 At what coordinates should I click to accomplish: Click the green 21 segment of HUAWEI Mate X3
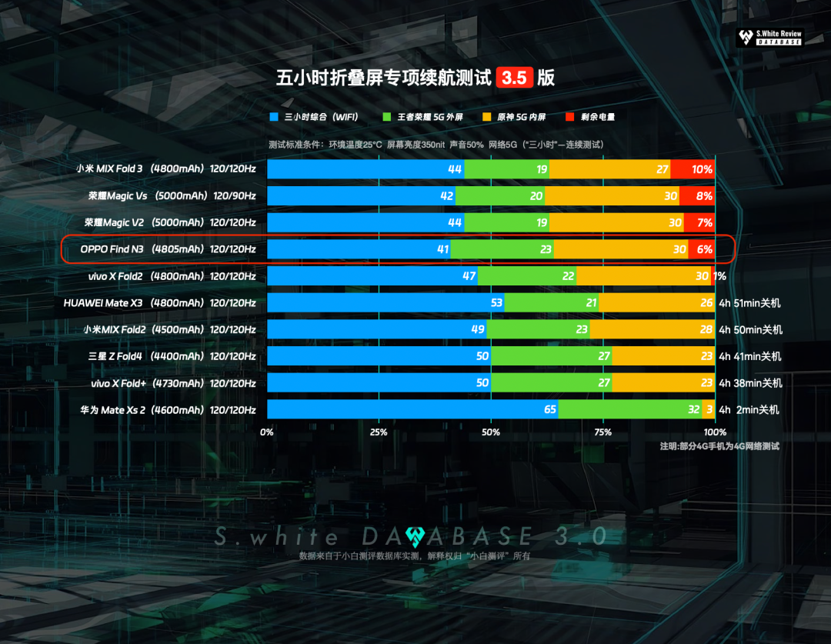pyautogui.click(x=552, y=302)
